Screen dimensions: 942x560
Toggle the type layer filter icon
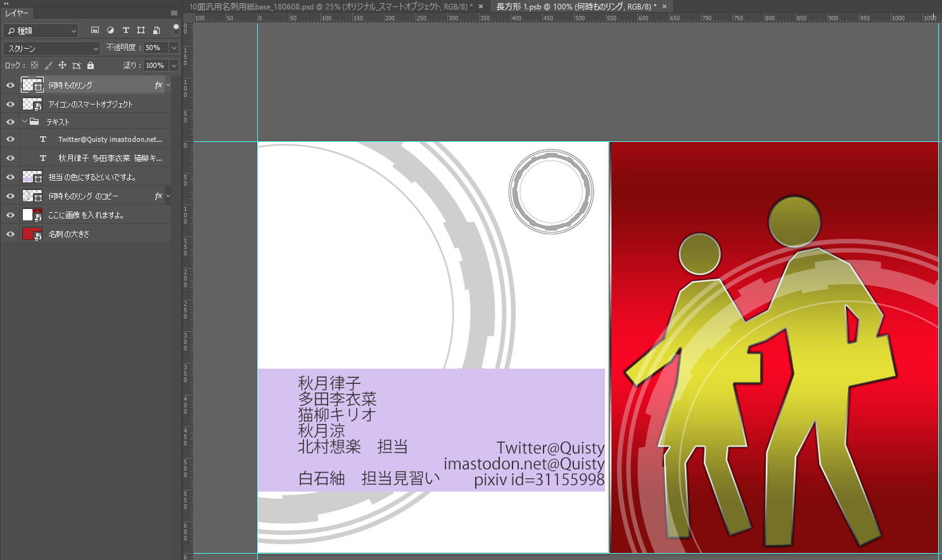[125, 30]
